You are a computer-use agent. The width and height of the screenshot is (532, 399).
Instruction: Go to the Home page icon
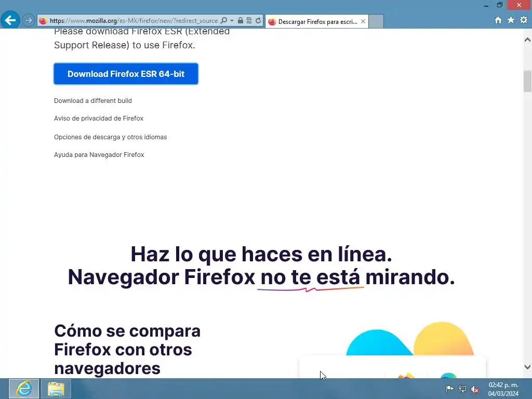498,20
